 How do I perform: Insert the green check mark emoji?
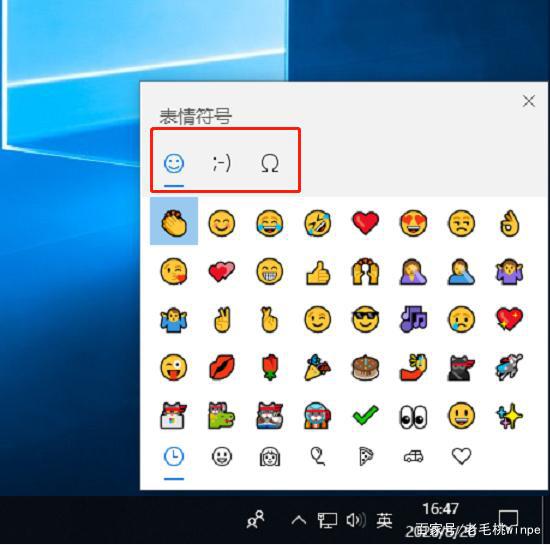(x=365, y=415)
